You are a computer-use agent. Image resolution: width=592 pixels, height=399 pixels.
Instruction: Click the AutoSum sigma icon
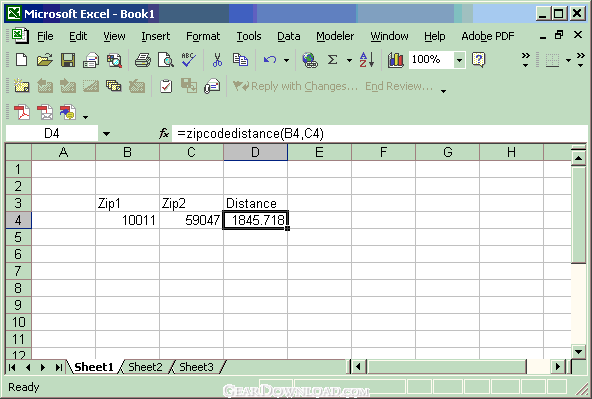pyautogui.click(x=332, y=60)
